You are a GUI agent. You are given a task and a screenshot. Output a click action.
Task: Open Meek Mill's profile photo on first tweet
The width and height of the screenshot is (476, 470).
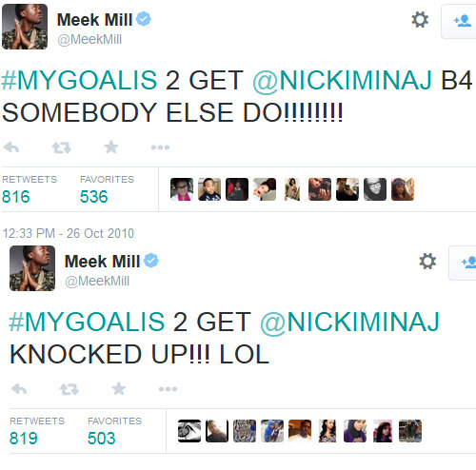click(25, 27)
